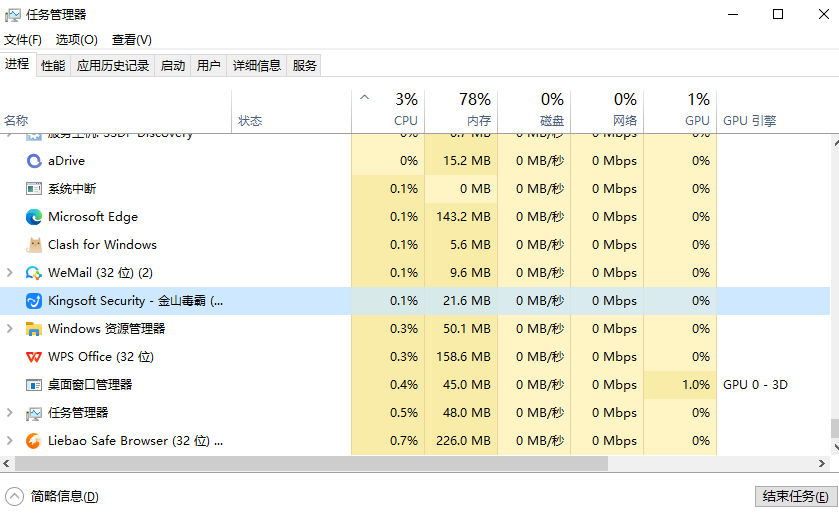
Task: Select the WPS Office icon
Action: click(34, 356)
